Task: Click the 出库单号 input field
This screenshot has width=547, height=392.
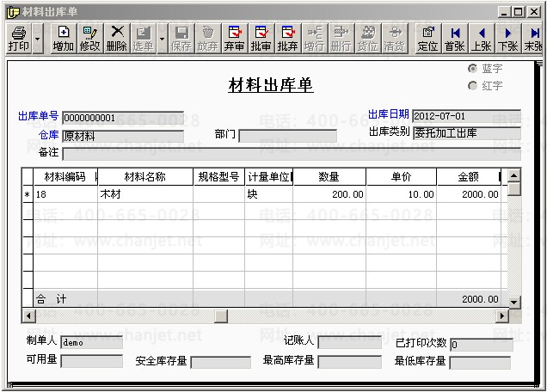Action: coord(123,118)
